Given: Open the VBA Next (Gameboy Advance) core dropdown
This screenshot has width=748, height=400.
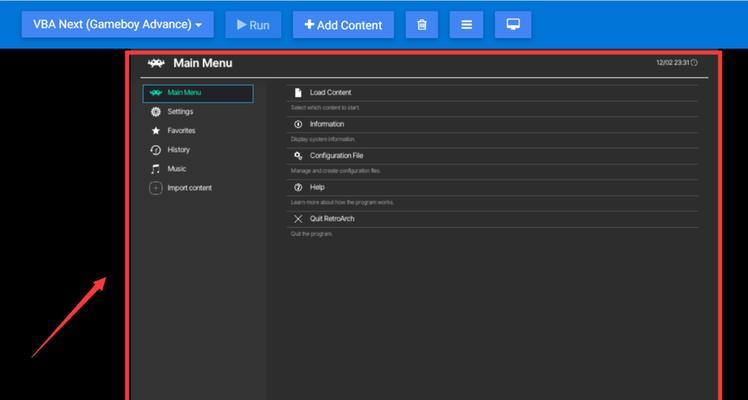Looking at the screenshot, I should tap(117, 24).
